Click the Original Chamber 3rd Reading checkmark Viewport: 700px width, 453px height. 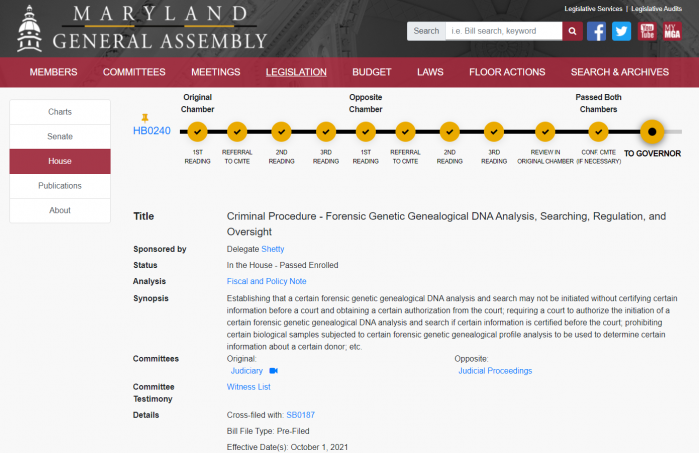pos(326,132)
